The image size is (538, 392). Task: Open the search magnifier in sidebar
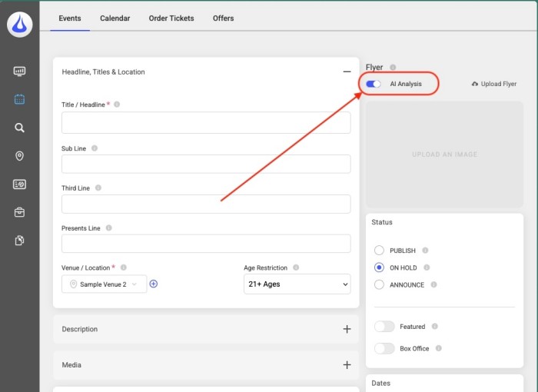[19, 128]
